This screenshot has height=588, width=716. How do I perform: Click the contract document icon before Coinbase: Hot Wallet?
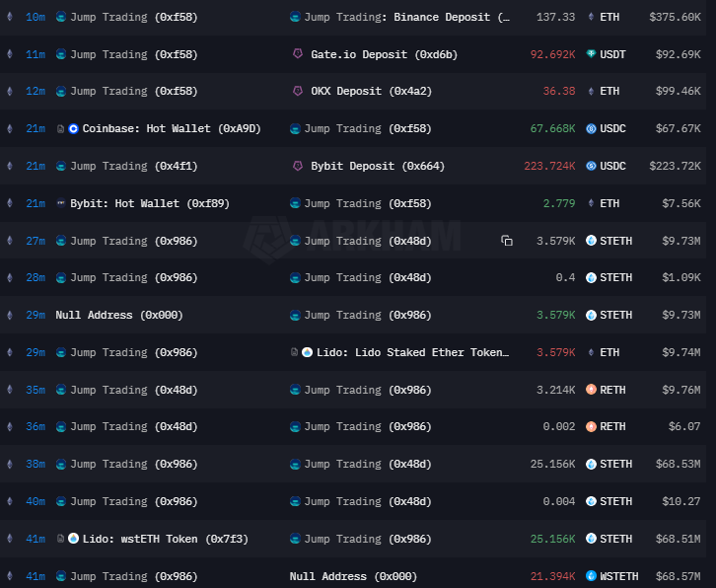coord(60,129)
